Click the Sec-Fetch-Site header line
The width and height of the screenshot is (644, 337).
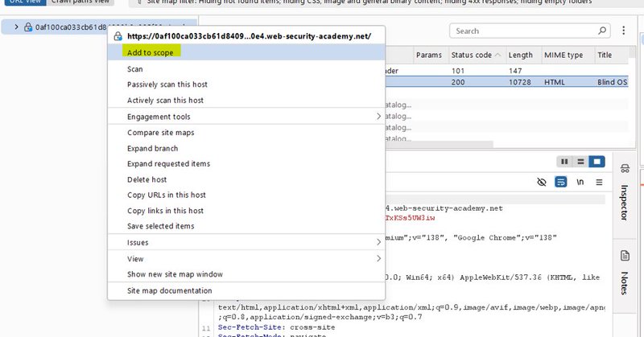click(x=276, y=327)
